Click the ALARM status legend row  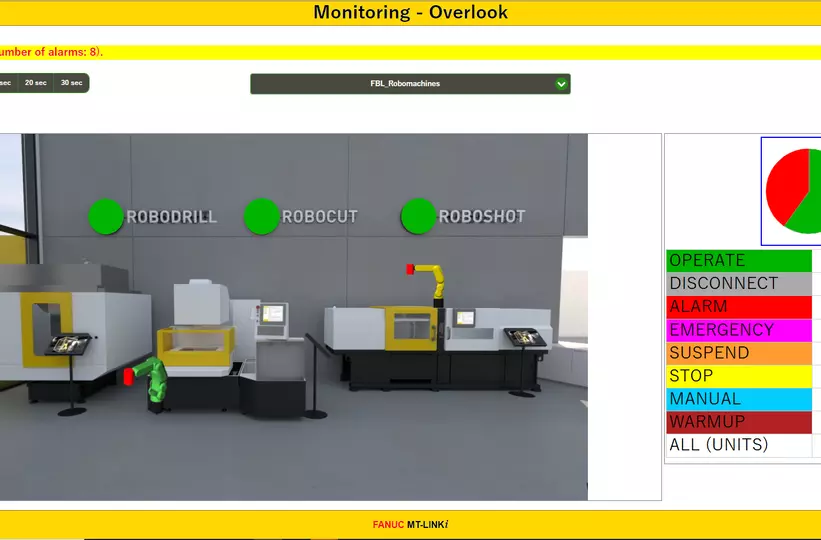click(739, 306)
